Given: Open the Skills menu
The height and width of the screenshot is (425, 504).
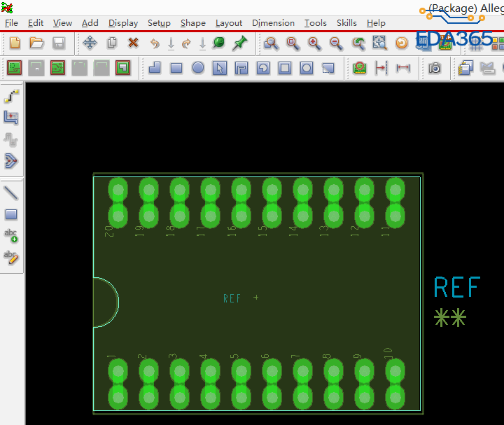Looking at the screenshot, I should pyautogui.click(x=346, y=23).
